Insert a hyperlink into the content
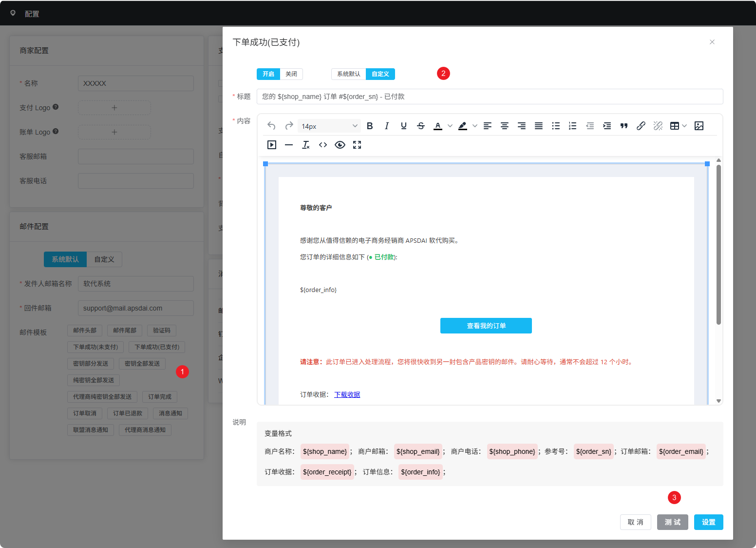 tap(641, 126)
